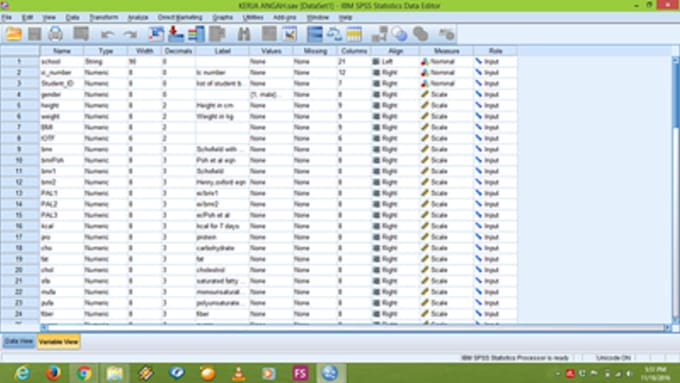Click the Role column header

coord(495,51)
